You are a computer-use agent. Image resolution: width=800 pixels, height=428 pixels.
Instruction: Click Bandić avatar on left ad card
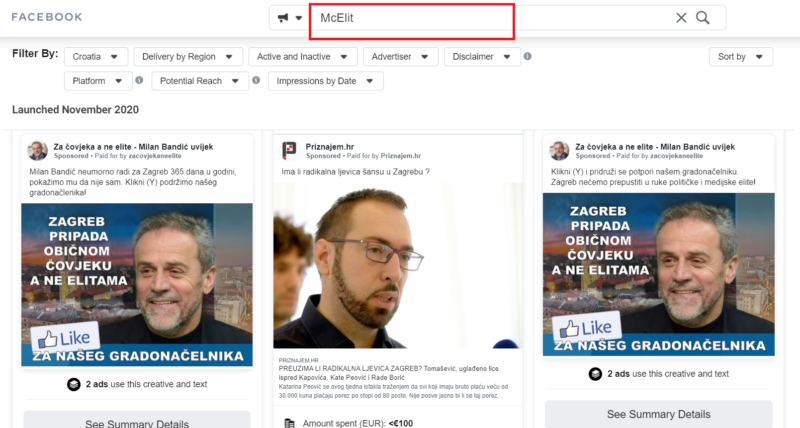click(38, 150)
